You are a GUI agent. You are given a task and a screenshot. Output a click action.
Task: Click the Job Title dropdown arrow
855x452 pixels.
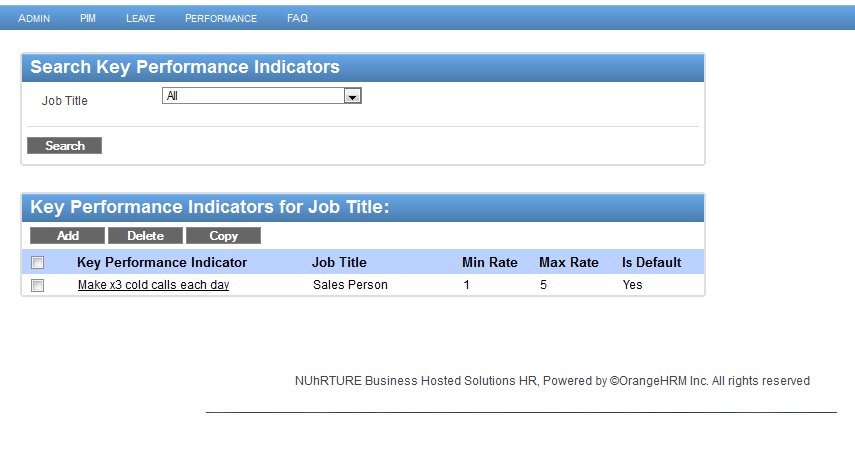pyautogui.click(x=352, y=96)
